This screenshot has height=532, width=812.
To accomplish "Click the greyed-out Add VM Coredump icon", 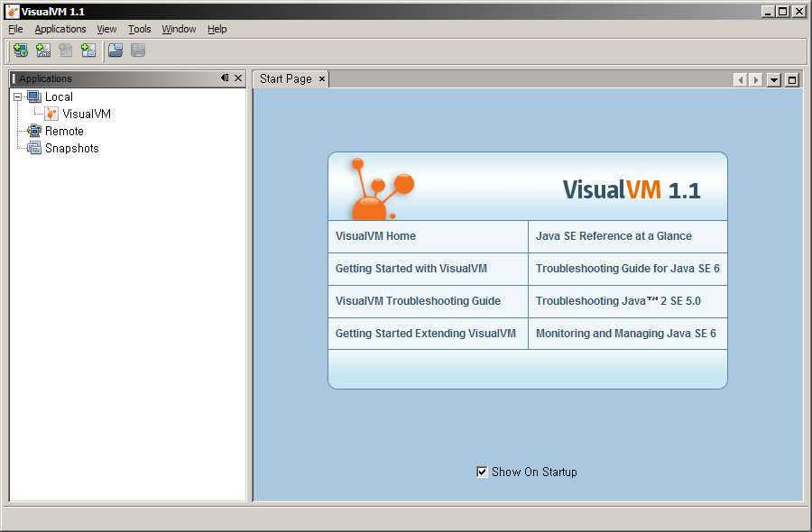I will pyautogui.click(x=66, y=50).
